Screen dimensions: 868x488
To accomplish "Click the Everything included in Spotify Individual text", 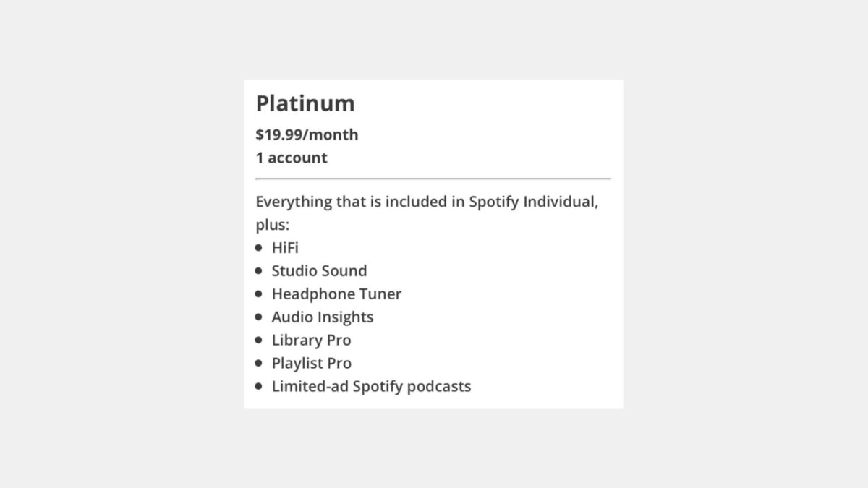I will (427, 202).
